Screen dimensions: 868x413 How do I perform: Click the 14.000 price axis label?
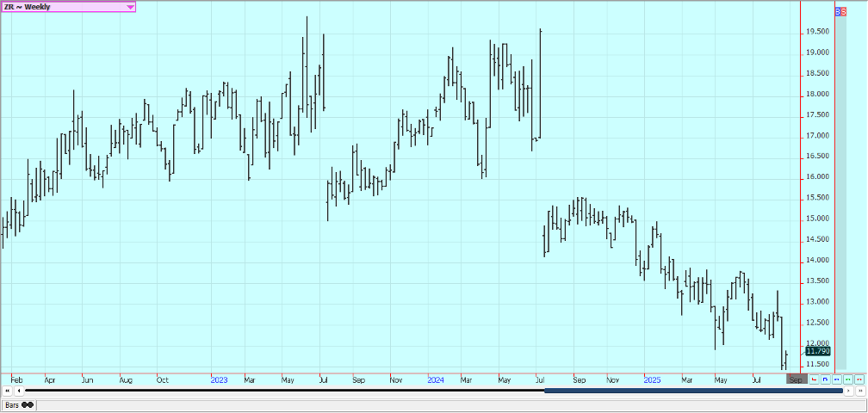click(817, 260)
